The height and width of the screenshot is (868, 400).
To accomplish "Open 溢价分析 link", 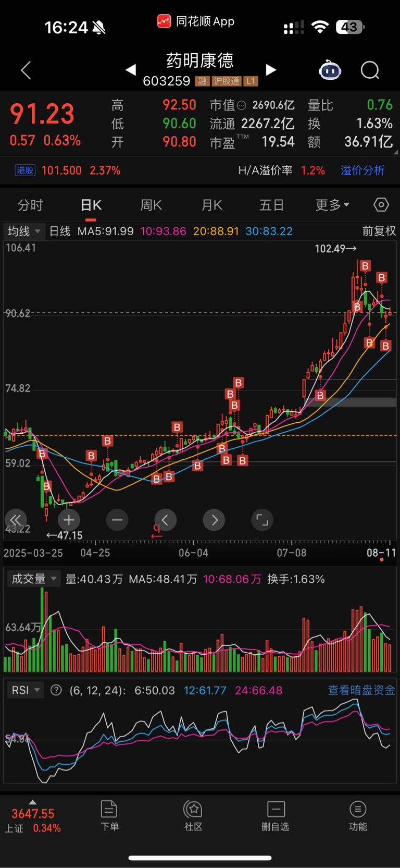I will pos(362,170).
